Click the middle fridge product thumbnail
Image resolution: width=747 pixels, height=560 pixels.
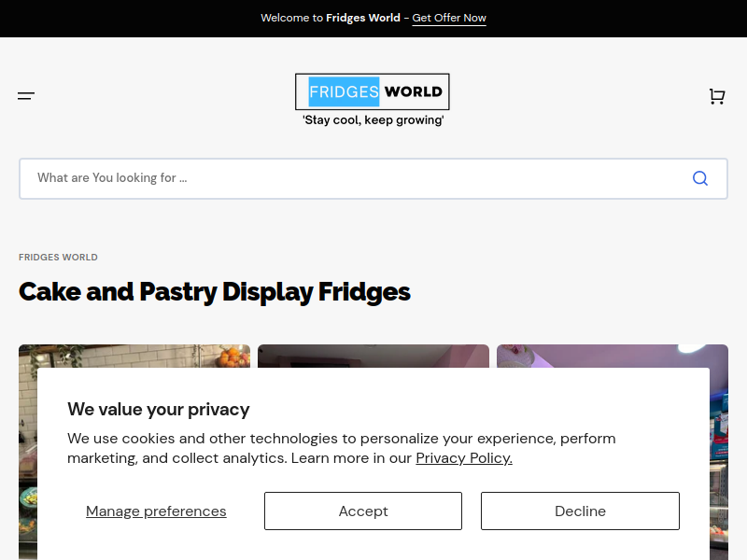[x=373, y=356]
